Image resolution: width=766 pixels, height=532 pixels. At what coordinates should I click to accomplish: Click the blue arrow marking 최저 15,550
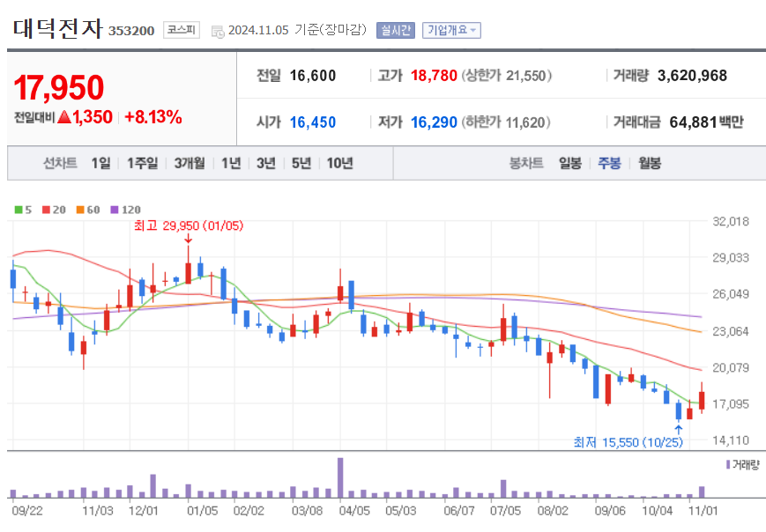click(678, 430)
